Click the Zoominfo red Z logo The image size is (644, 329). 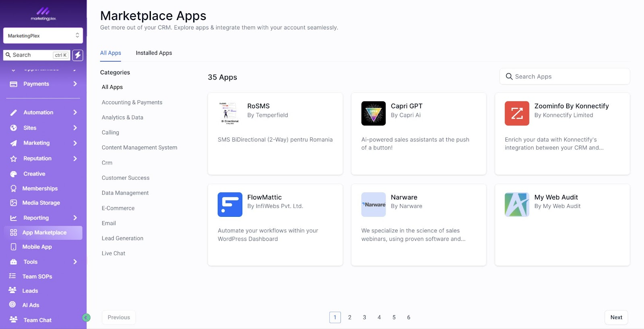(517, 113)
